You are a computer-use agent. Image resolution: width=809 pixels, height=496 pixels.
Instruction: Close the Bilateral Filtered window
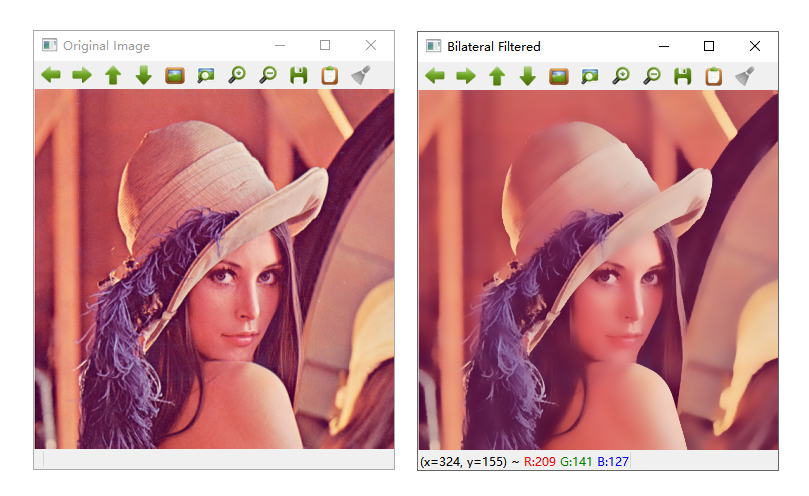[x=755, y=46]
